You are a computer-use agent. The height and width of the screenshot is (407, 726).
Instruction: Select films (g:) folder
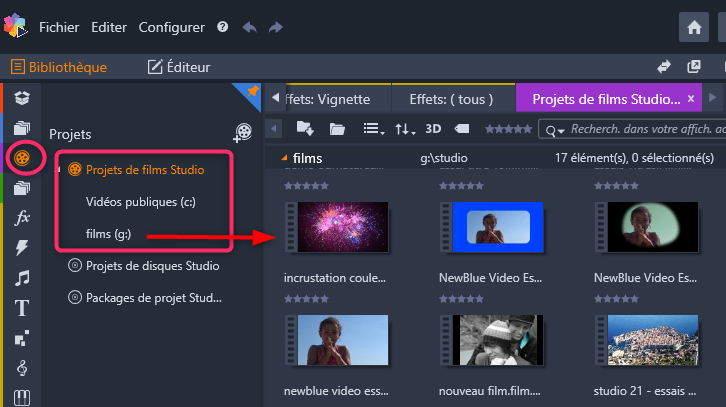click(x=108, y=234)
